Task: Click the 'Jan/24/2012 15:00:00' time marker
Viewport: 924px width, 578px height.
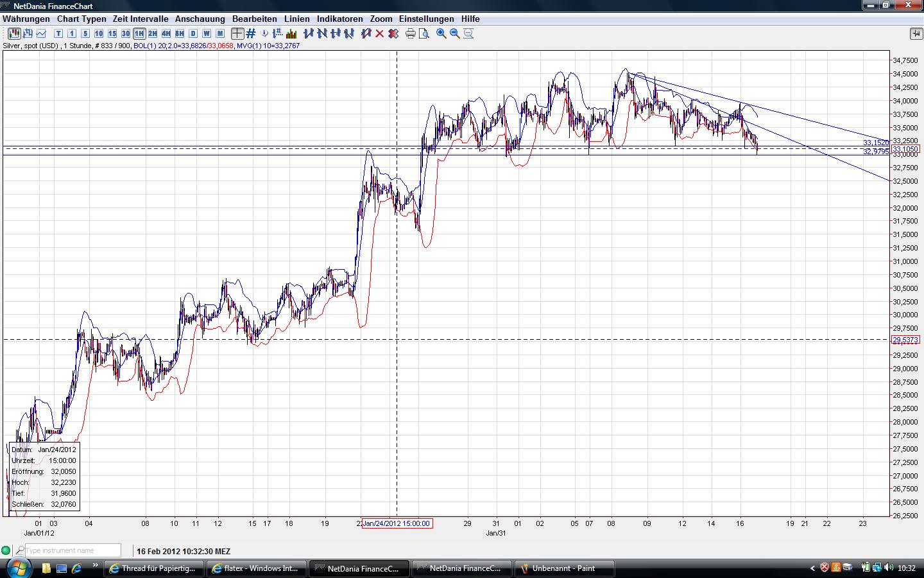Action: click(397, 523)
